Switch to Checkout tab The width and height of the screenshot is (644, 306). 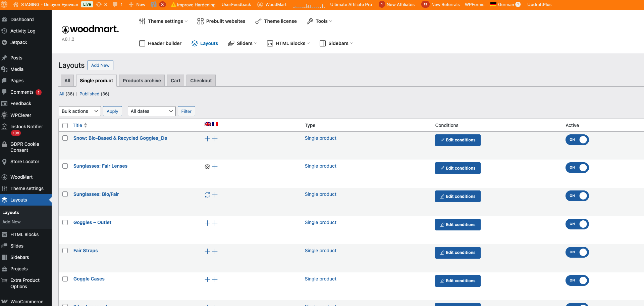coord(201,81)
